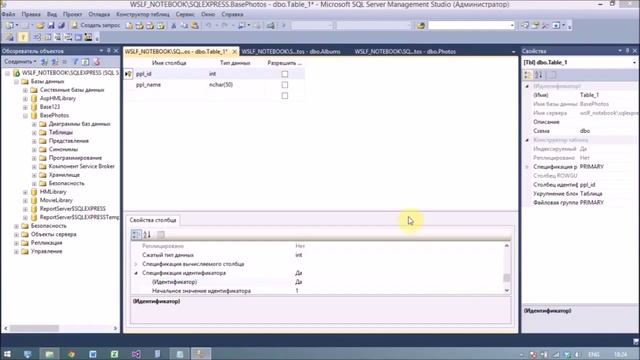Viewport: 640px width, 360px height.
Task: Click the Save icon in the toolbar
Action: [x=51, y=25]
